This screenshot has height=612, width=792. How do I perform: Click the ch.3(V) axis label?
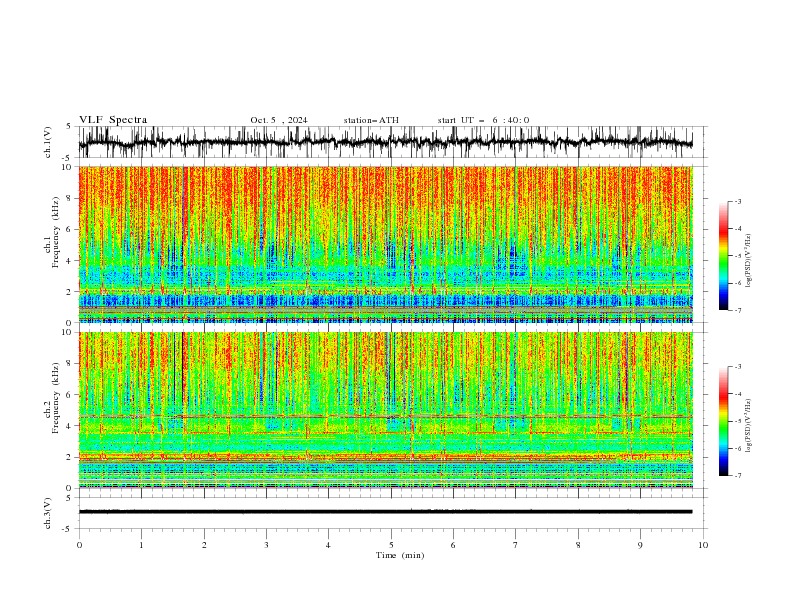click(48, 513)
